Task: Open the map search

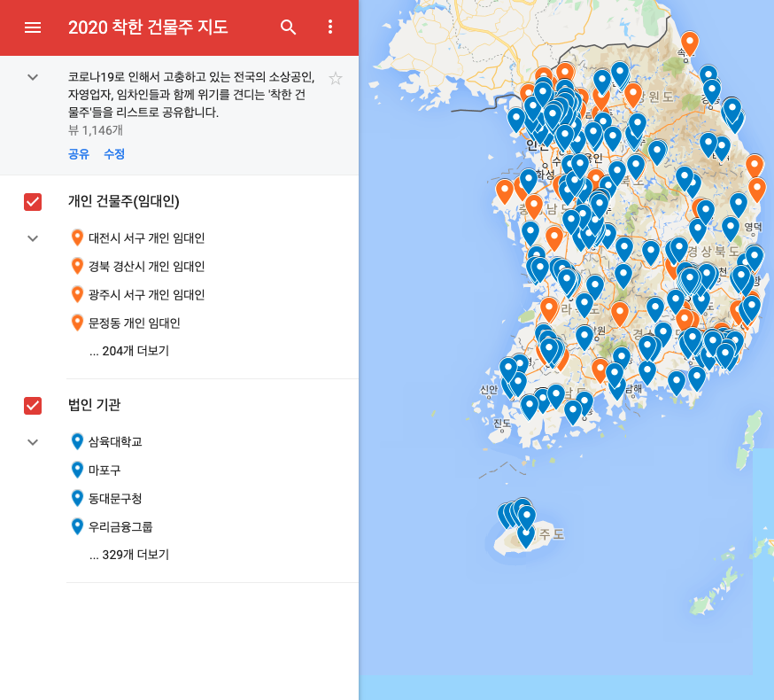Action: [x=288, y=27]
